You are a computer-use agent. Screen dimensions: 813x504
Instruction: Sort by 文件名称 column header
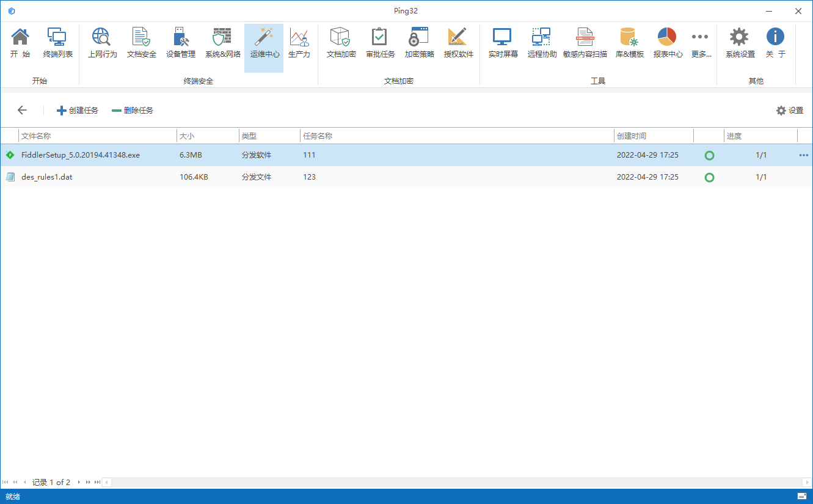coord(97,136)
